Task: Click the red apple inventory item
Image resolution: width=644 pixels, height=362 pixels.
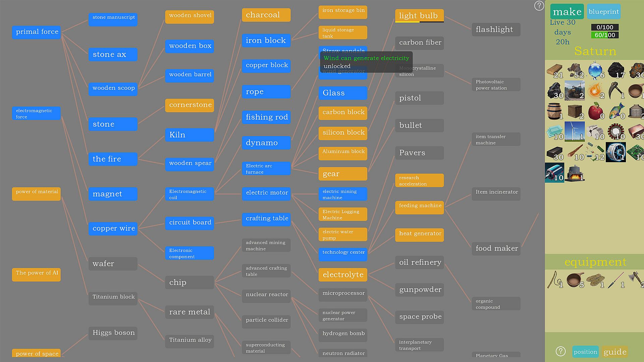Action: (x=595, y=111)
